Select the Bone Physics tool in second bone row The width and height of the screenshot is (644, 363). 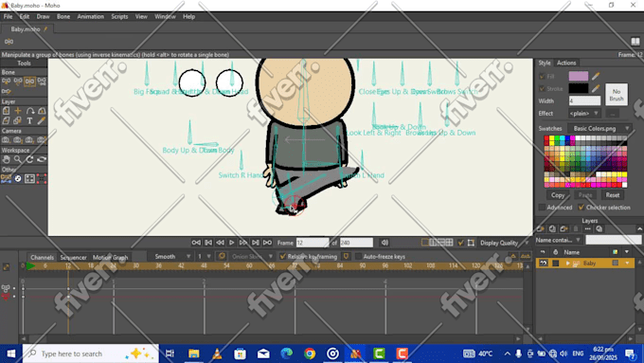7,92
